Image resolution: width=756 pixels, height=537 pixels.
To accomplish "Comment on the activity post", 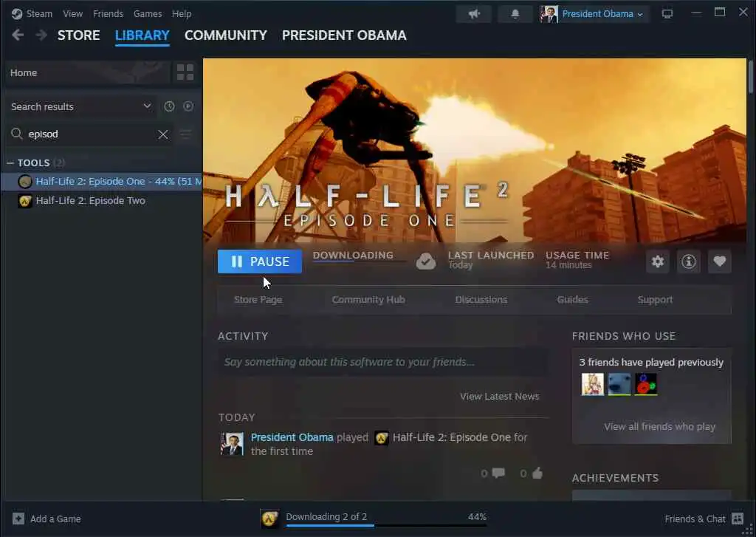I will click(498, 473).
